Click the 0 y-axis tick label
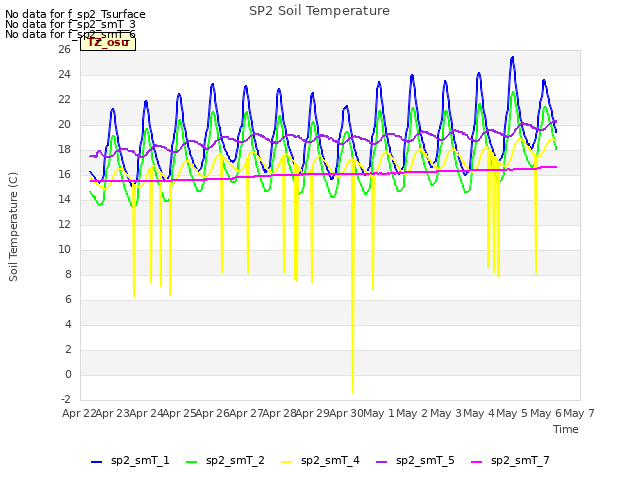Image resolution: width=640 pixels, height=480 pixels. pyautogui.click(x=68, y=374)
